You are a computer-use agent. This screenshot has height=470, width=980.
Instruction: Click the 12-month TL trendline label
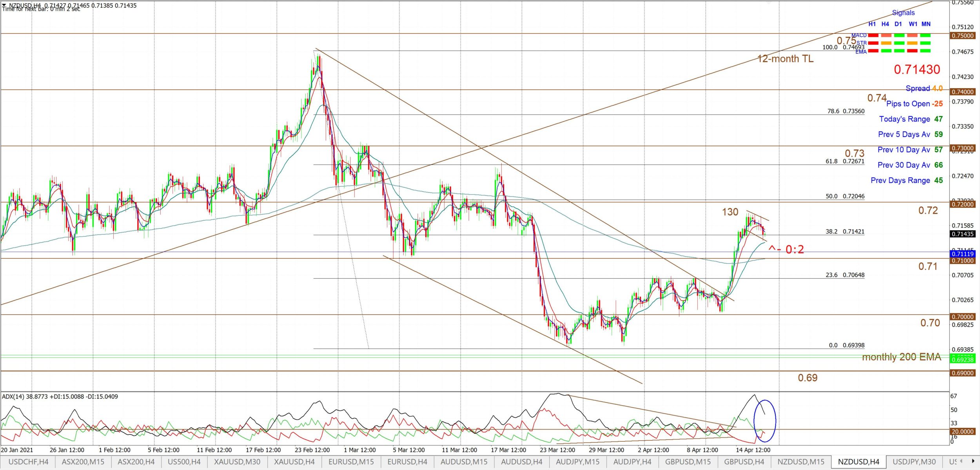785,59
